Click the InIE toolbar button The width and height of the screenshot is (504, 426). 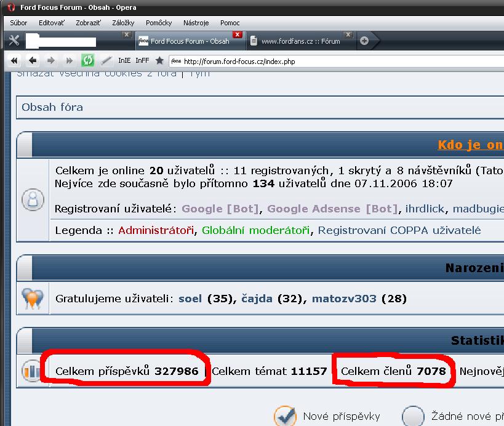click(x=124, y=60)
